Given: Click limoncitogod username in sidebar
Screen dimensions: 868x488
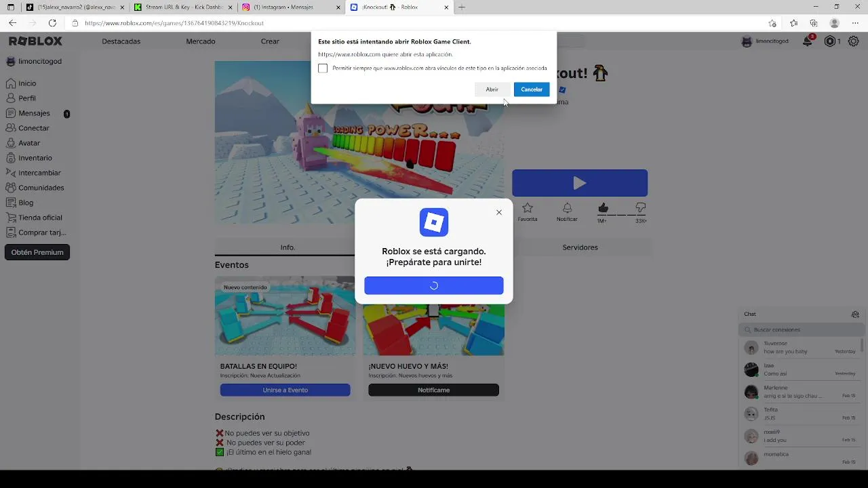Looking at the screenshot, I should pyautogui.click(x=40, y=62).
